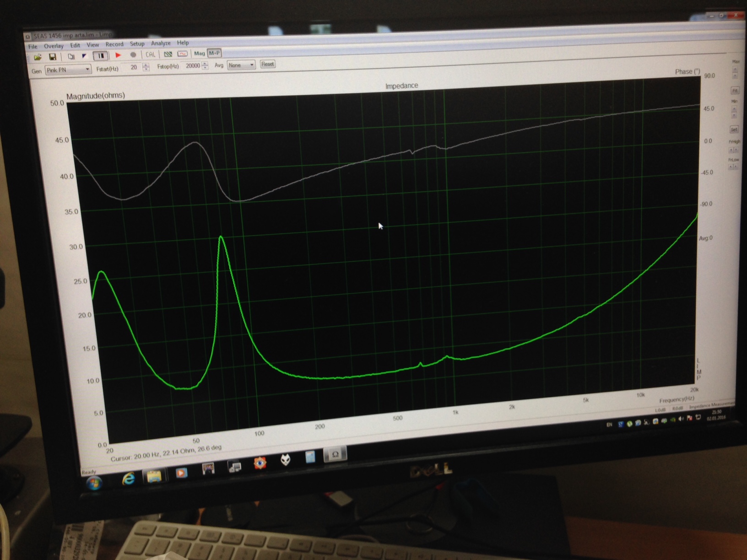The width and height of the screenshot is (747, 560).
Task: Click the Fstop(Hz) value field
Action: pos(192,66)
